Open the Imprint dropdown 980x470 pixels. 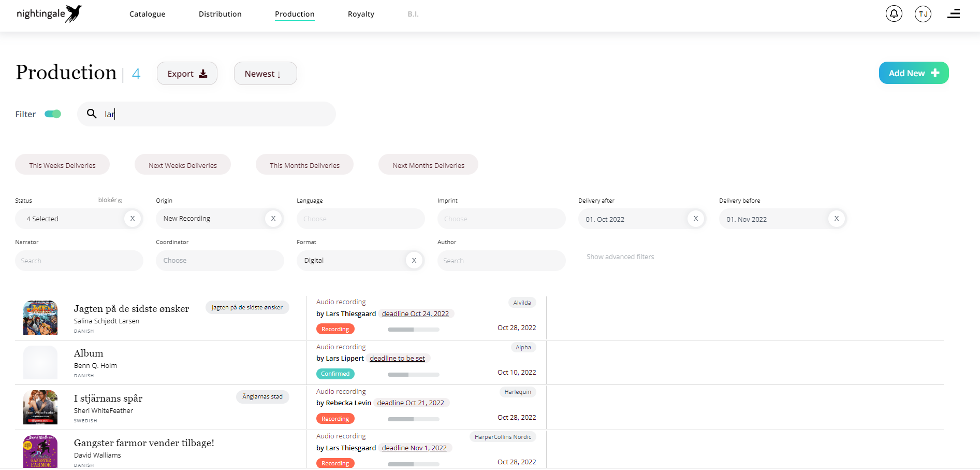[x=501, y=219]
